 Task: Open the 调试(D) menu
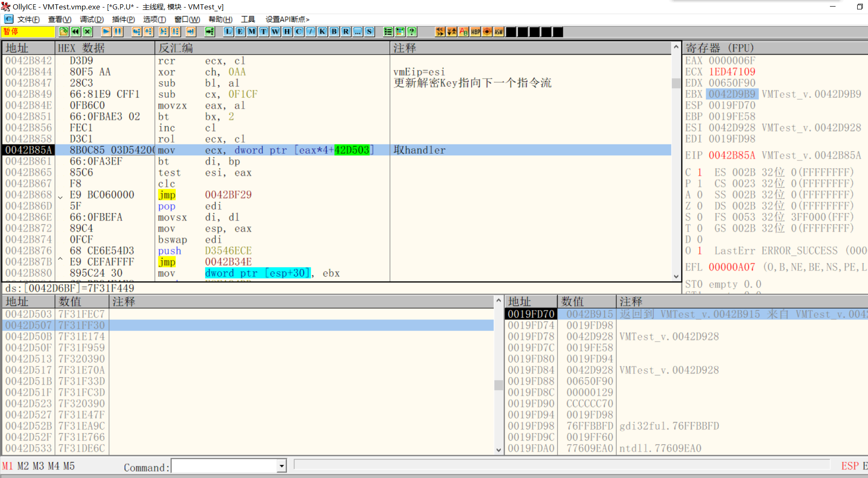[91, 19]
